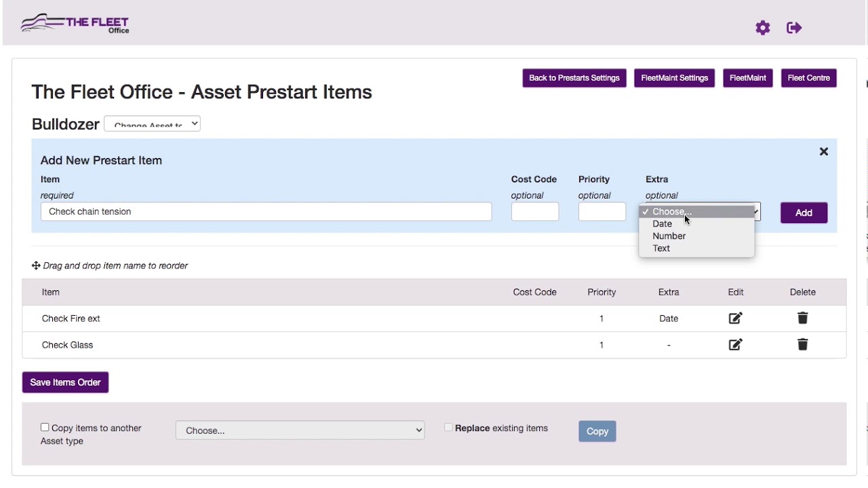868x488 pixels.
Task: Enable Copy items to another Asset type
Action: [45, 428]
